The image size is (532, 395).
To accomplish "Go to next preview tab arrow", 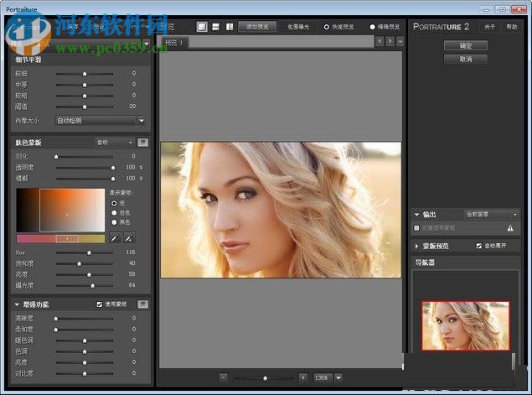I will [x=390, y=41].
